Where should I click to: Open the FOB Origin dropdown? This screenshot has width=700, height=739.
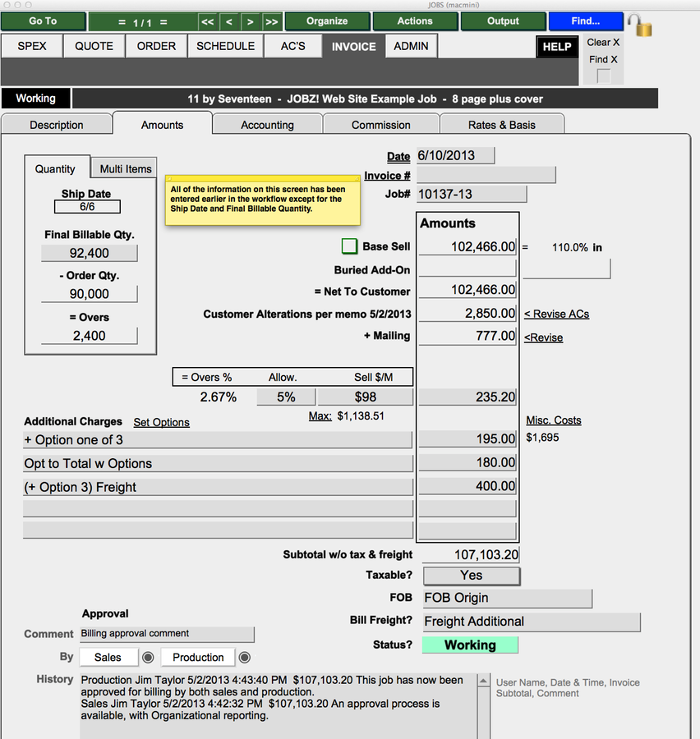507,598
